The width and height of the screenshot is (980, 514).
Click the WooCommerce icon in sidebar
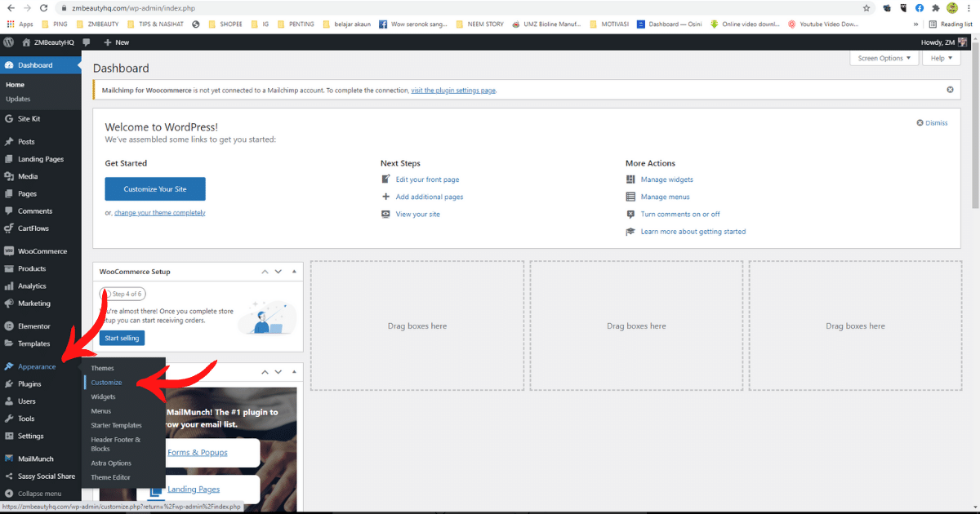coord(9,251)
